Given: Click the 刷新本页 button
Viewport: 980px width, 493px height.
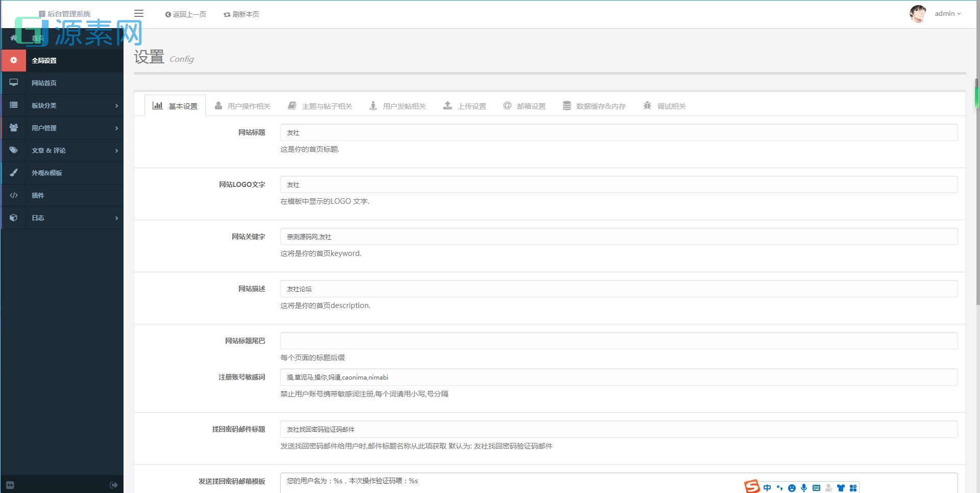Looking at the screenshot, I should (x=241, y=14).
